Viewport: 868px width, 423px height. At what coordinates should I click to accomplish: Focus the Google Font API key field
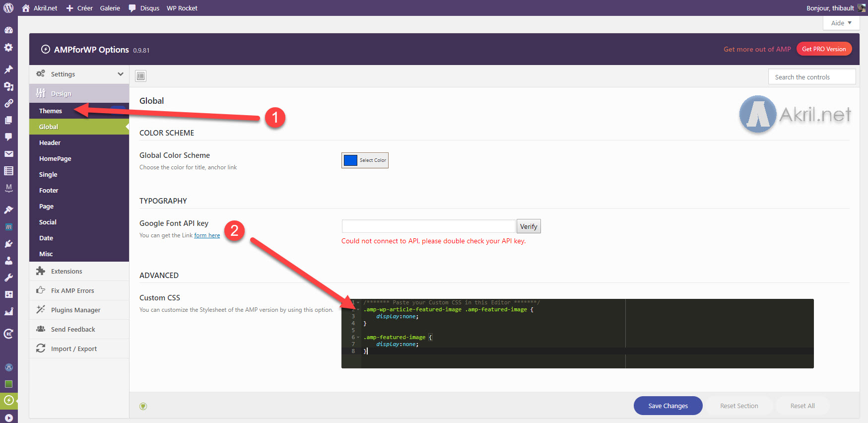(429, 226)
